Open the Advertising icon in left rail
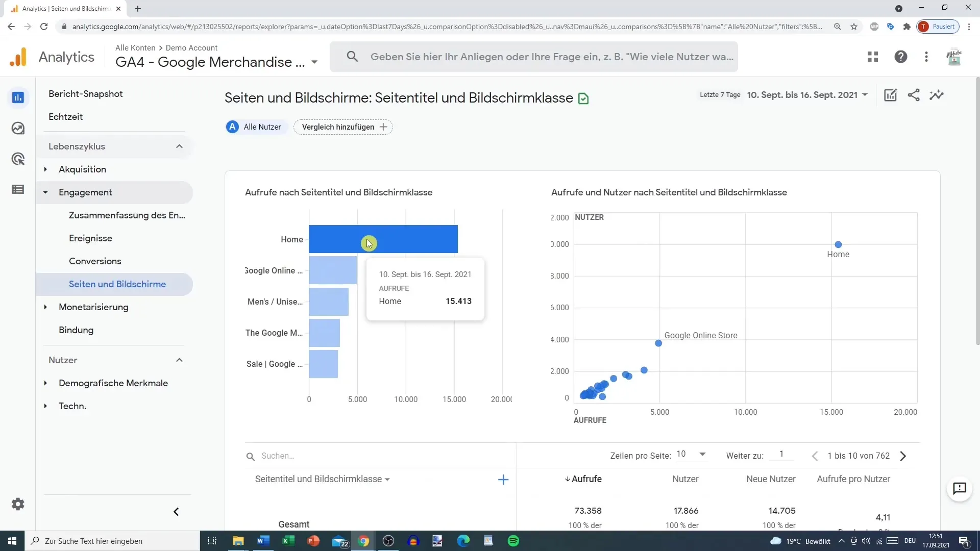Viewport: 980px width, 551px height. (x=18, y=159)
